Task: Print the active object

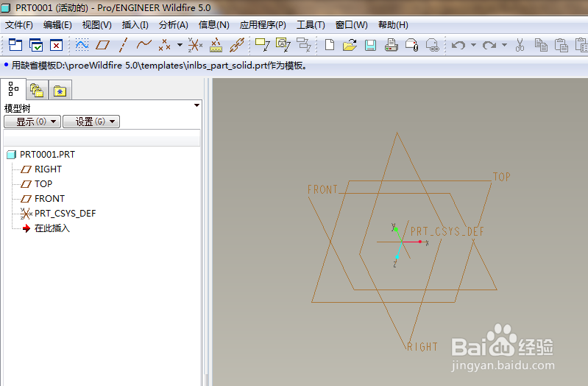Action: coord(391,45)
